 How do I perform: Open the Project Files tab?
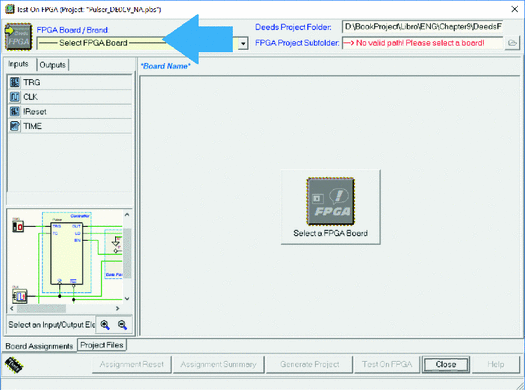tap(102, 345)
